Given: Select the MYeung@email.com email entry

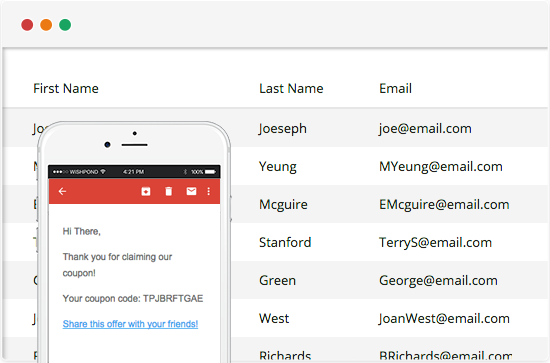Looking at the screenshot, I should [x=441, y=167].
